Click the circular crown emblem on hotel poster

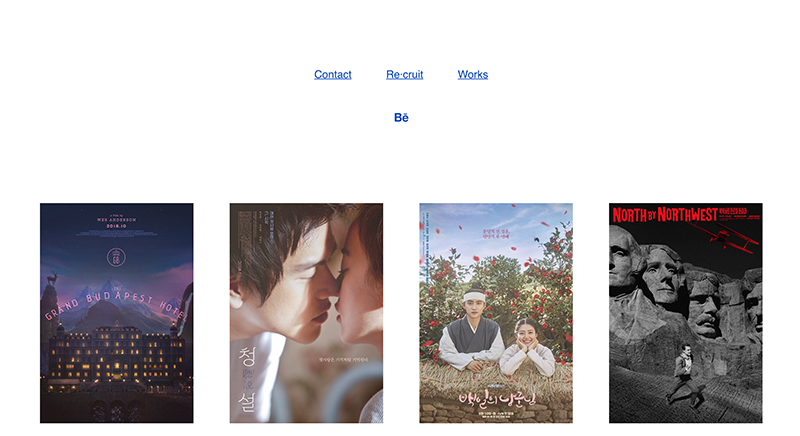116,257
